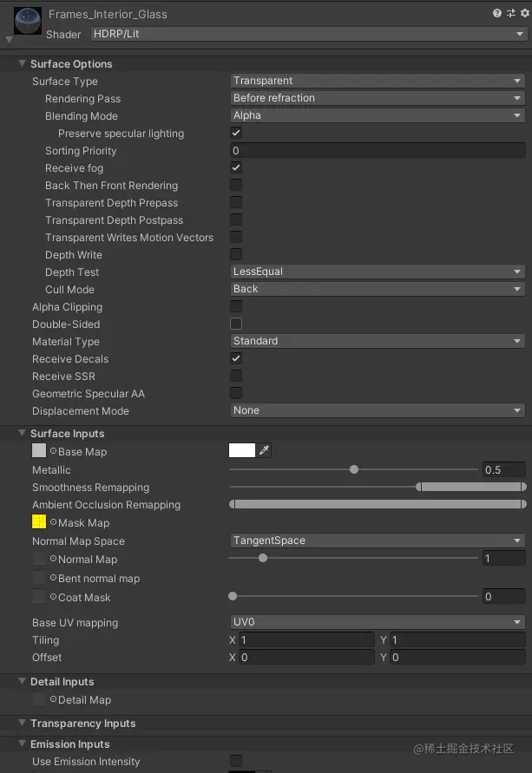Open the preset selector sliders icon

511,13
